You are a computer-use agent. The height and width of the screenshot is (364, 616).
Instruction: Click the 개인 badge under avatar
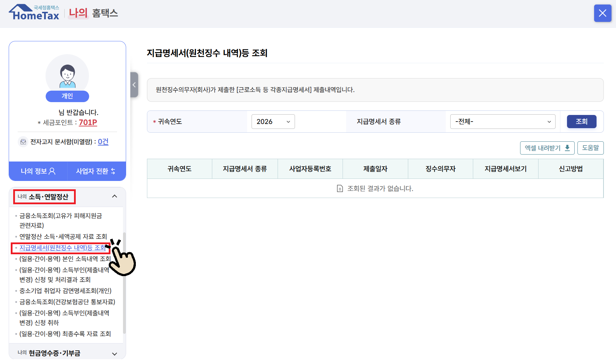click(67, 96)
